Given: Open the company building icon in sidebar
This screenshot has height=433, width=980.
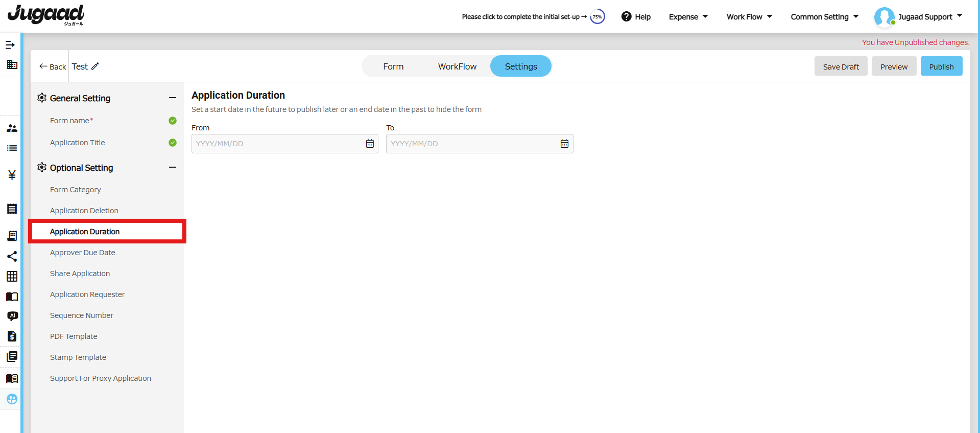Looking at the screenshot, I should click(12, 64).
